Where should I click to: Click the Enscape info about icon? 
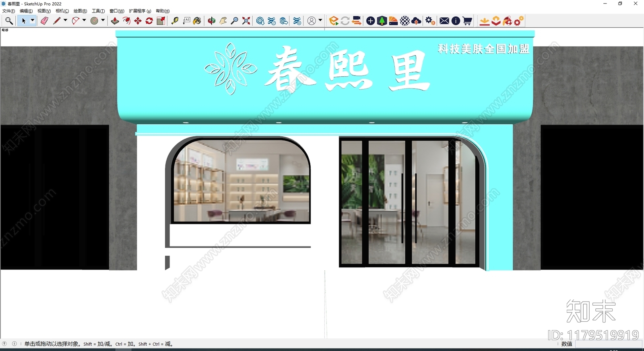click(456, 21)
